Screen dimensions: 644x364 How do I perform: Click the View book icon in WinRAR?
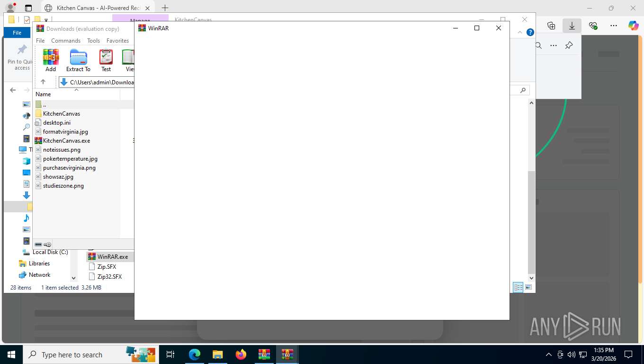click(x=128, y=60)
